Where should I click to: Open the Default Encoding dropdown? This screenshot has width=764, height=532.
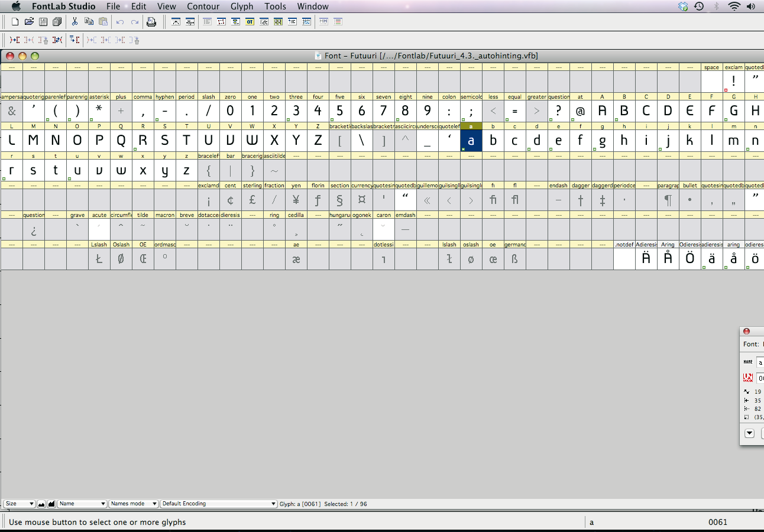[219, 504]
